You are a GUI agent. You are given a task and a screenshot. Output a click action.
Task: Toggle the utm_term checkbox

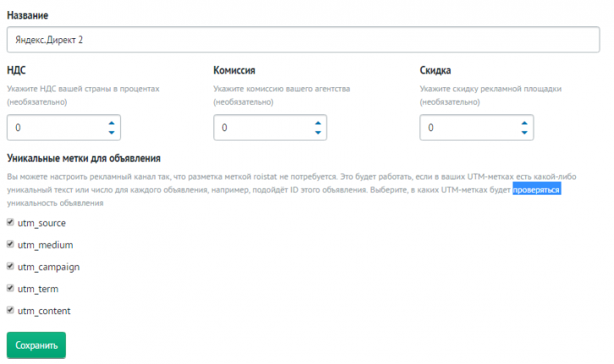pyautogui.click(x=10, y=288)
